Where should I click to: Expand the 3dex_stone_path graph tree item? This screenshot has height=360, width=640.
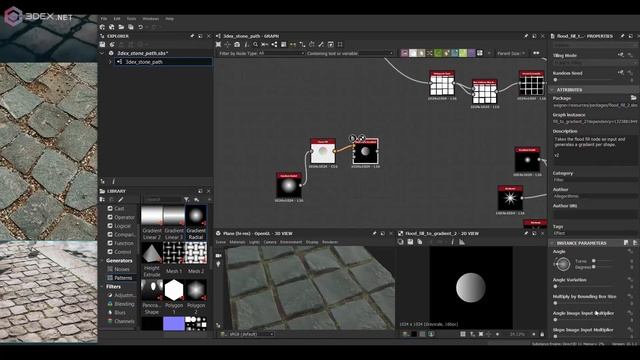(x=110, y=62)
